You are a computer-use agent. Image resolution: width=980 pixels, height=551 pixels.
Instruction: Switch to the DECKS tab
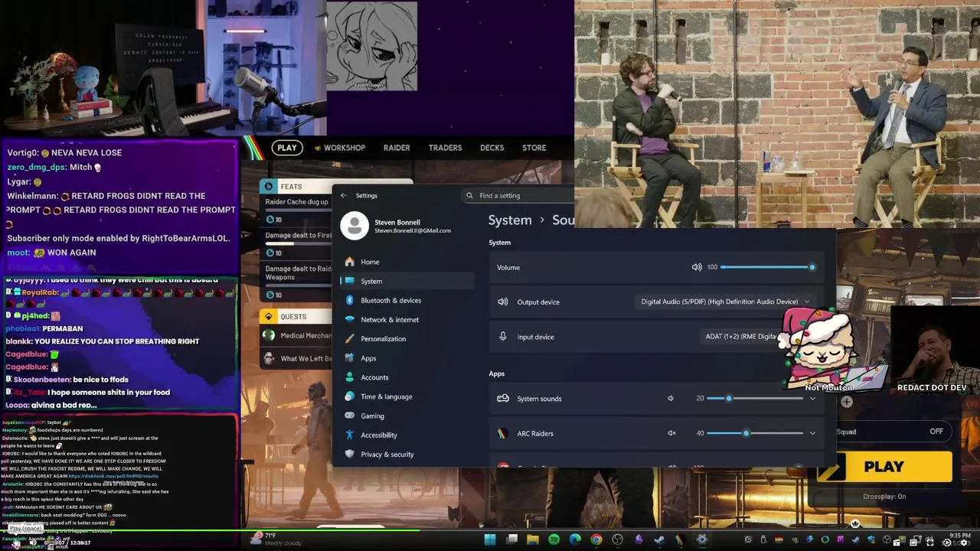click(492, 148)
